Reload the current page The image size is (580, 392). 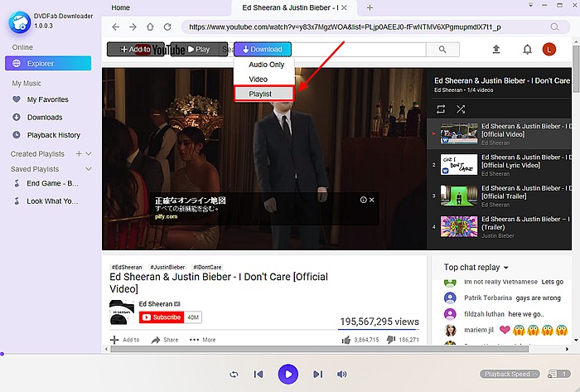[x=167, y=27]
